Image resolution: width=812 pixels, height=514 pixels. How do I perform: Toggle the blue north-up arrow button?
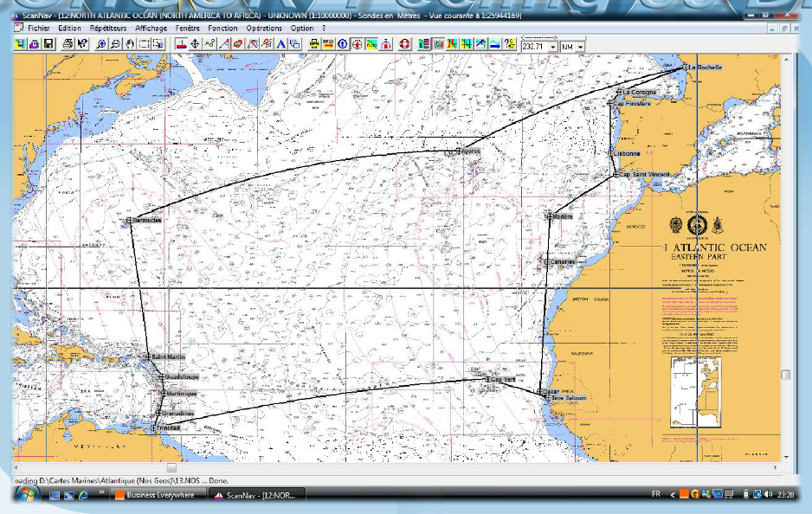tap(343, 44)
